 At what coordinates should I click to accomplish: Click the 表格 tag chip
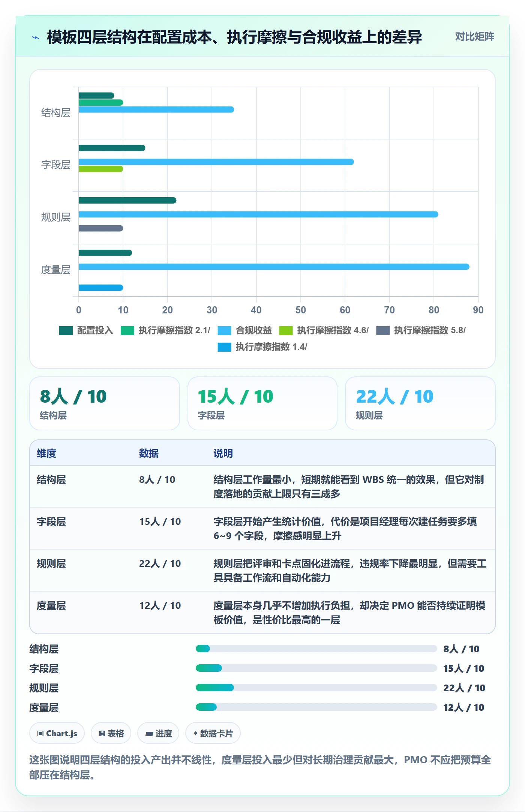pos(111,733)
